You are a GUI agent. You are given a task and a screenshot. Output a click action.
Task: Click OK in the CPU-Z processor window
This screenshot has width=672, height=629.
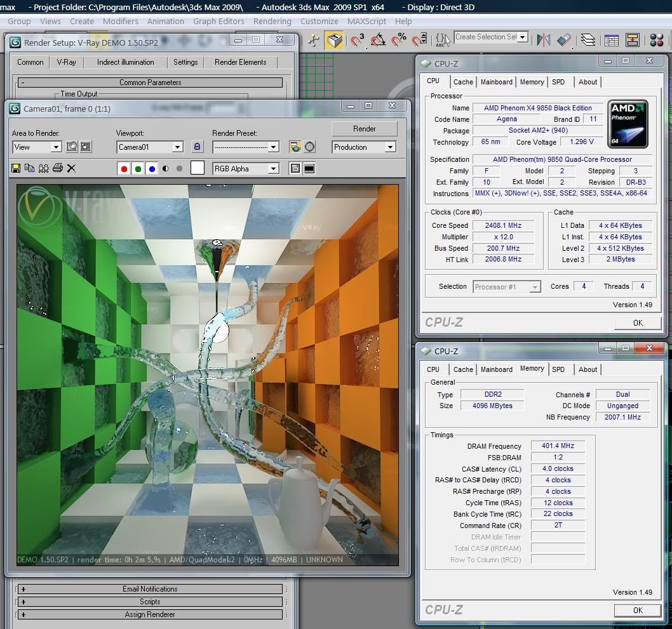click(x=638, y=323)
